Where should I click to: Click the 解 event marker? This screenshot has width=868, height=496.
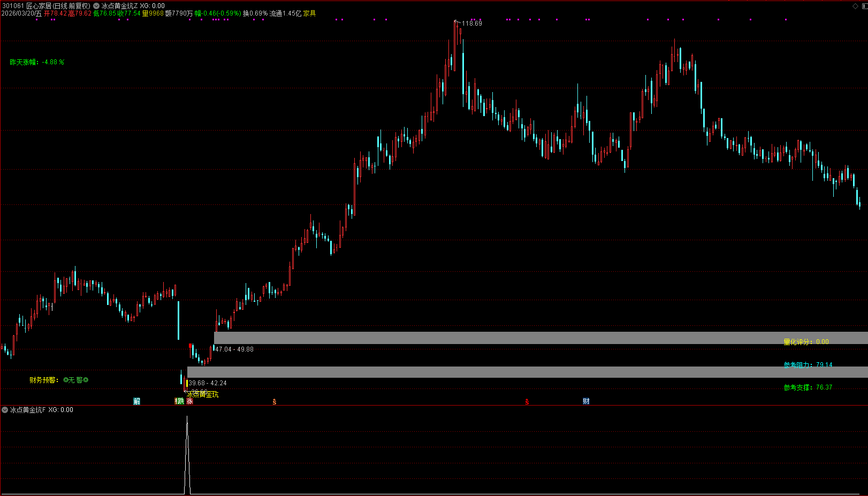point(137,401)
